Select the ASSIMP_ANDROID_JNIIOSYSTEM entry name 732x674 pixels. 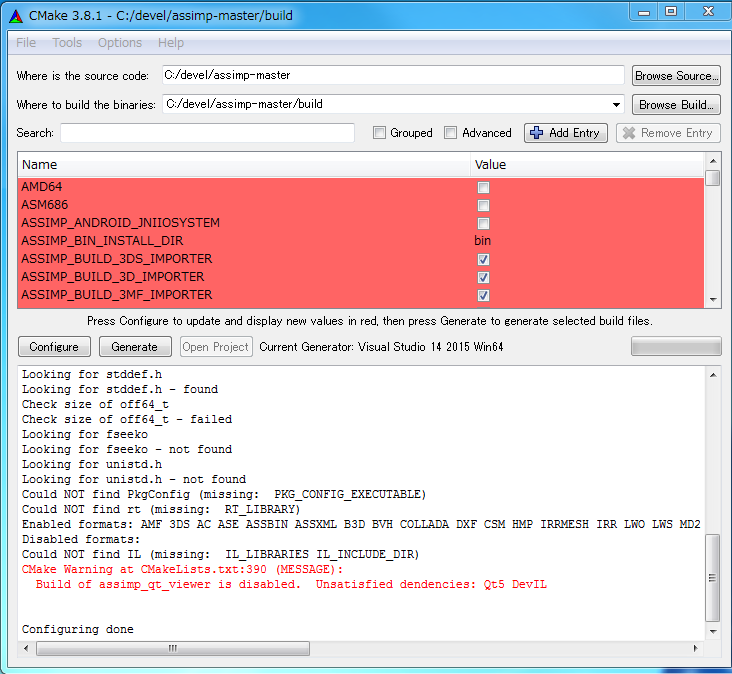pyautogui.click(x=120, y=223)
